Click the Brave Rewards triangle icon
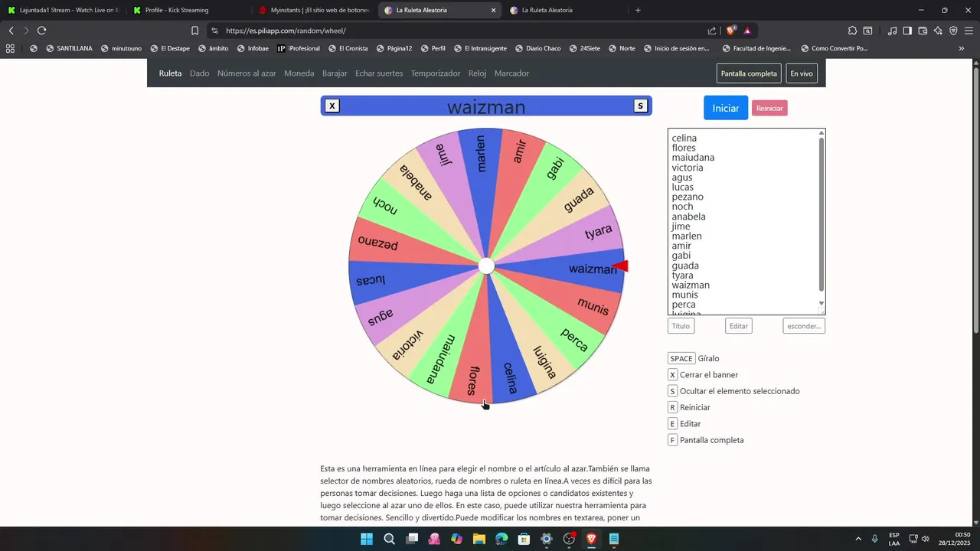The image size is (980, 551). pyautogui.click(x=747, y=31)
